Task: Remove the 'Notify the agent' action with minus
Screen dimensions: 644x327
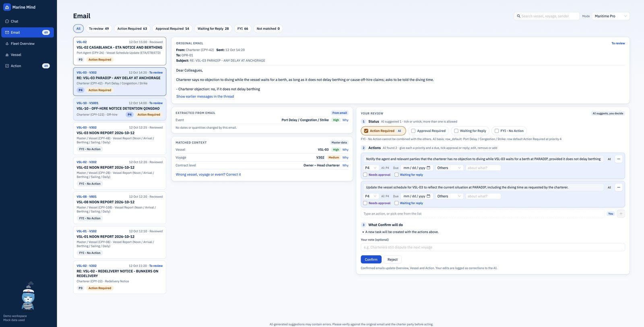Action: click(x=619, y=159)
